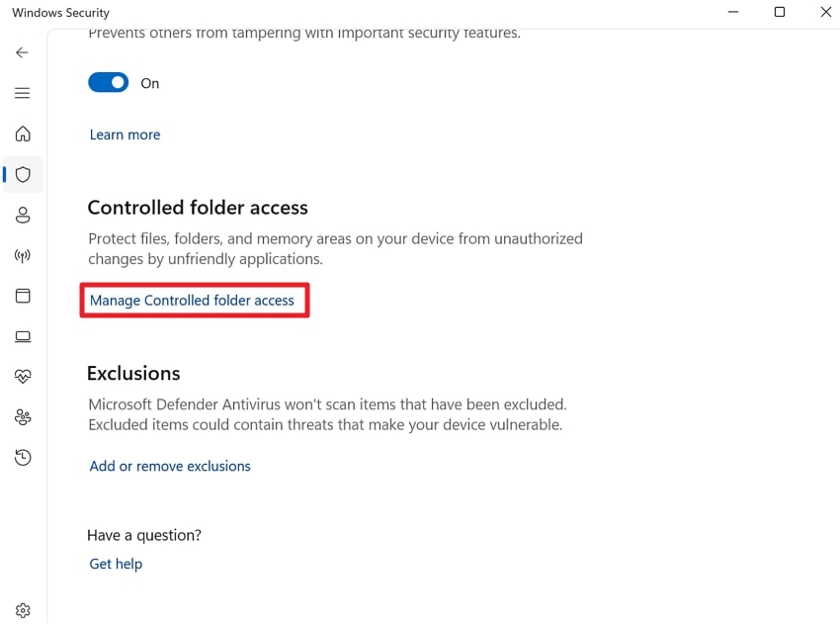This screenshot has width=840, height=624.
Task: Click the Learn more link
Action: point(125,134)
